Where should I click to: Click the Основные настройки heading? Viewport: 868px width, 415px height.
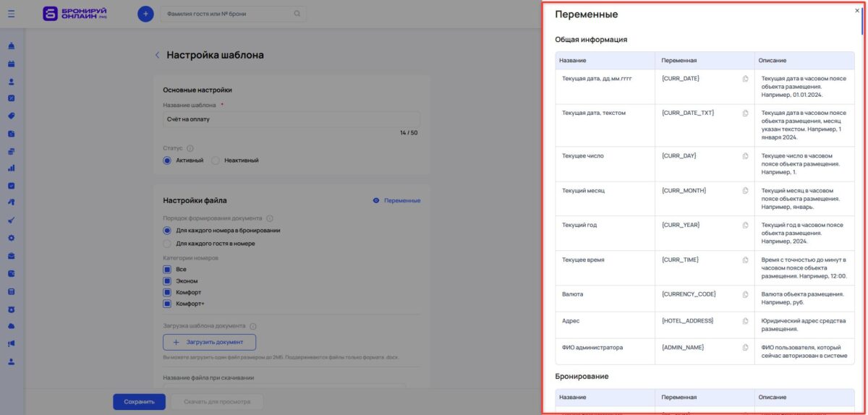(x=197, y=90)
